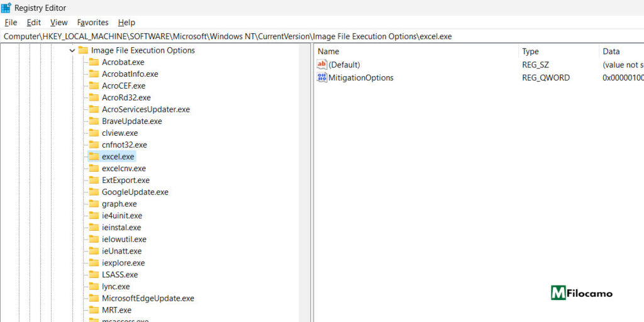Click the graph.exe folder icon

94,204
